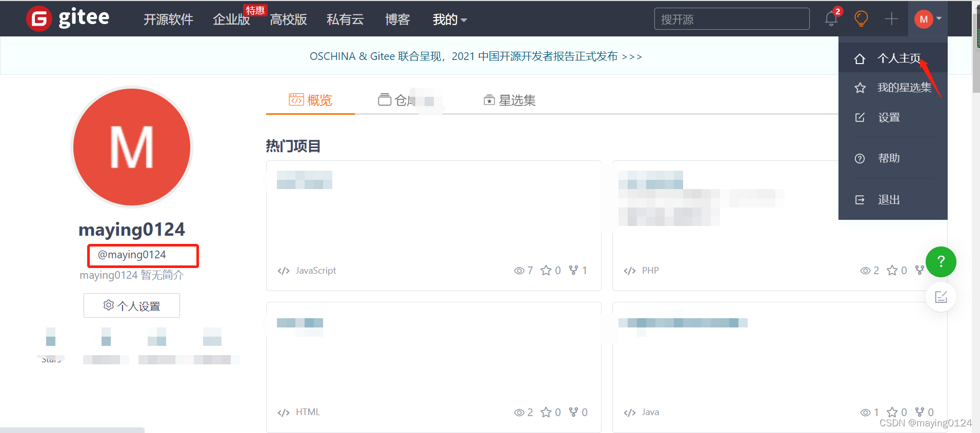
Task: Star the JavaScript project
Action: click(x=546, y=270)
